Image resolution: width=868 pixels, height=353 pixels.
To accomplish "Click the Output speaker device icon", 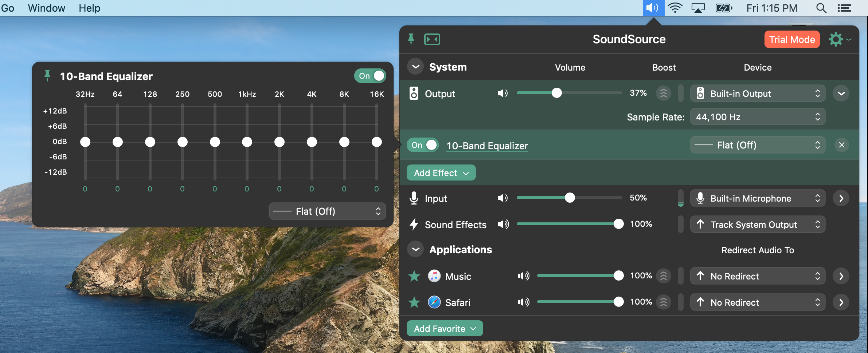I will click(x=414, y=93).
